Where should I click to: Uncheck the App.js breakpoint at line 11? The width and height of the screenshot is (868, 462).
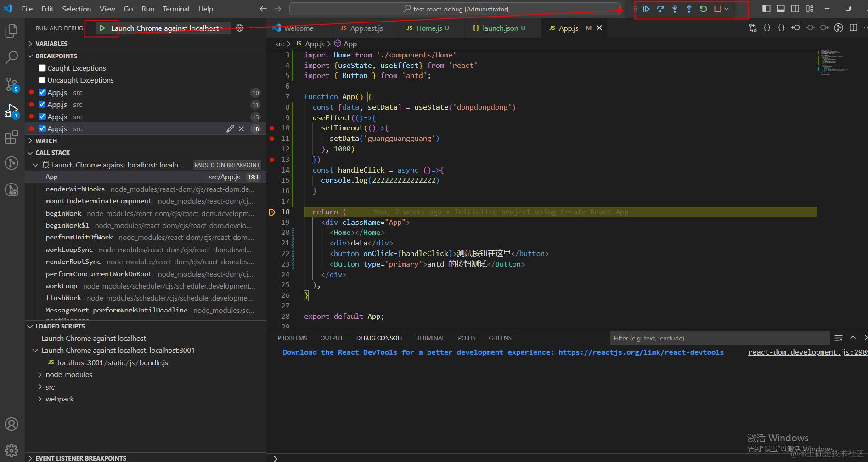pyautogui.click(x=42, y=105)
